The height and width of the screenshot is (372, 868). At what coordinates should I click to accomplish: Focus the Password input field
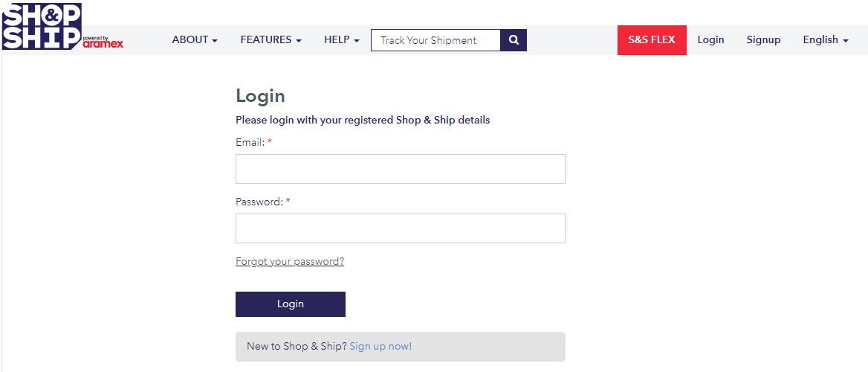click(401, 228)
